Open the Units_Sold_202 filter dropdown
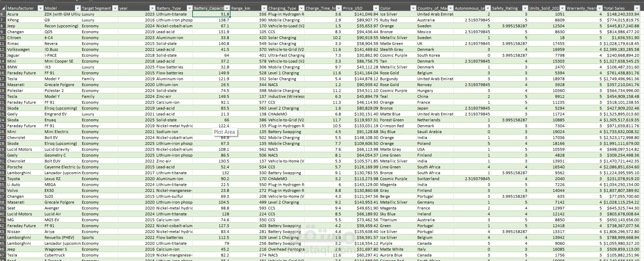This screenshot has width=644, height=261. (562, 8)
